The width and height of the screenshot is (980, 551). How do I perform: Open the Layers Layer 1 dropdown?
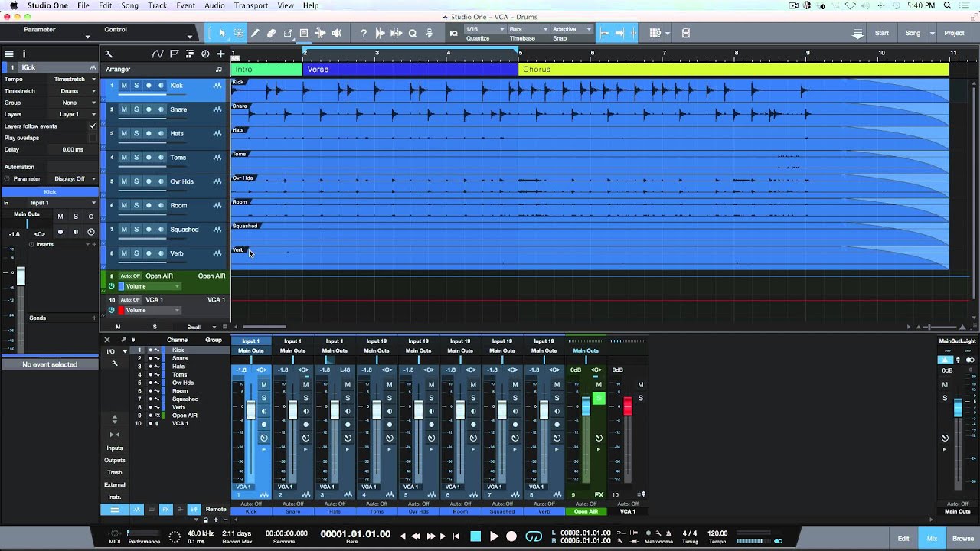point(73,114)
